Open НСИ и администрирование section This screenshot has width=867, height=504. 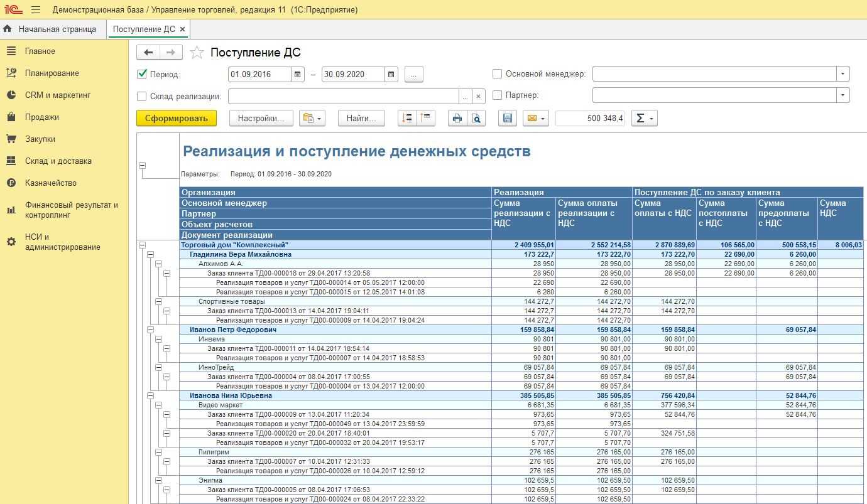point(63,242)
